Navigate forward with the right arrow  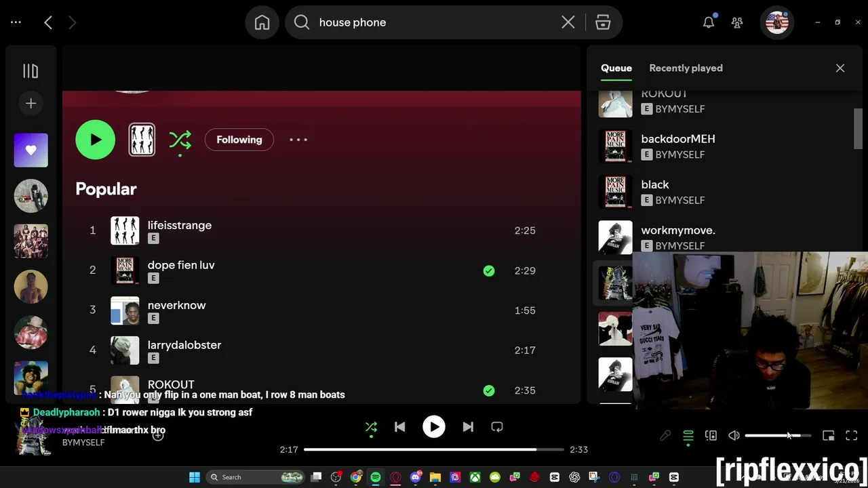pos(73,22)
